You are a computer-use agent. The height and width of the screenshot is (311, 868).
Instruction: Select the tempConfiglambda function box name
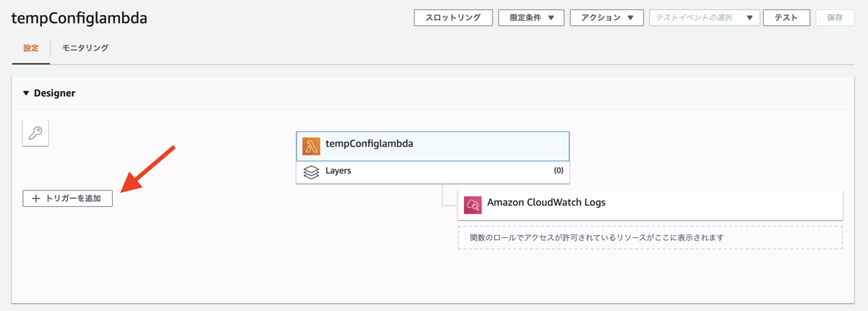(369, 144)
